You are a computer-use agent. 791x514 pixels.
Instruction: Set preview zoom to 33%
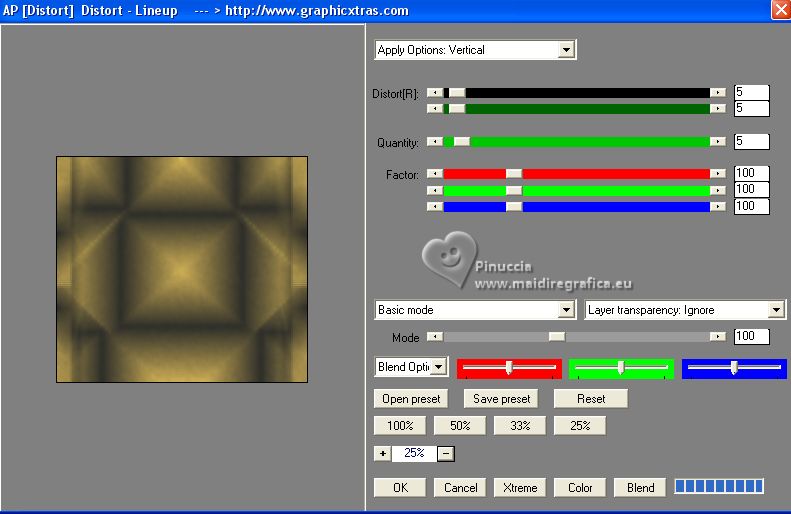[x=520, y=425]
